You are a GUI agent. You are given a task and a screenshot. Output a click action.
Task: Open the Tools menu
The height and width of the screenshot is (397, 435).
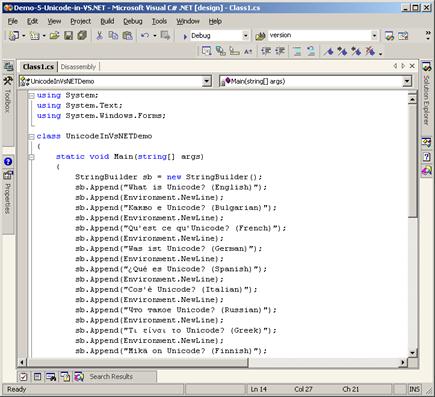click(x=159, y=21)
